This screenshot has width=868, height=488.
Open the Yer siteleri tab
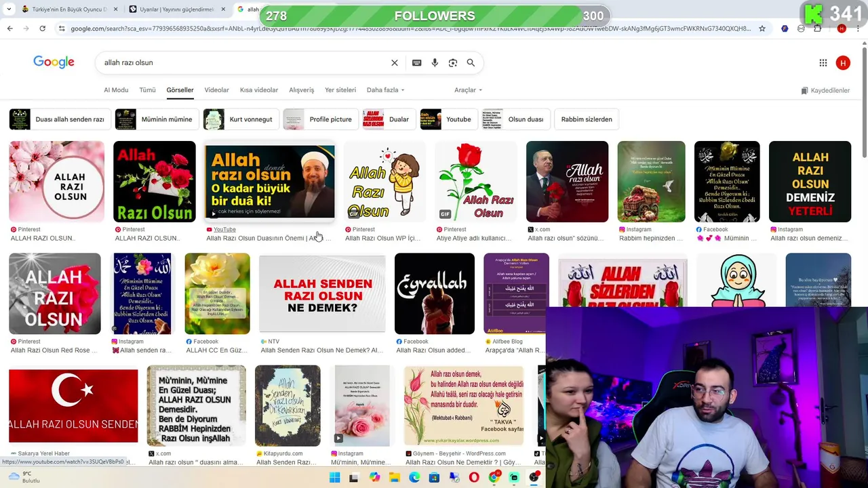(x=340, y=89)
